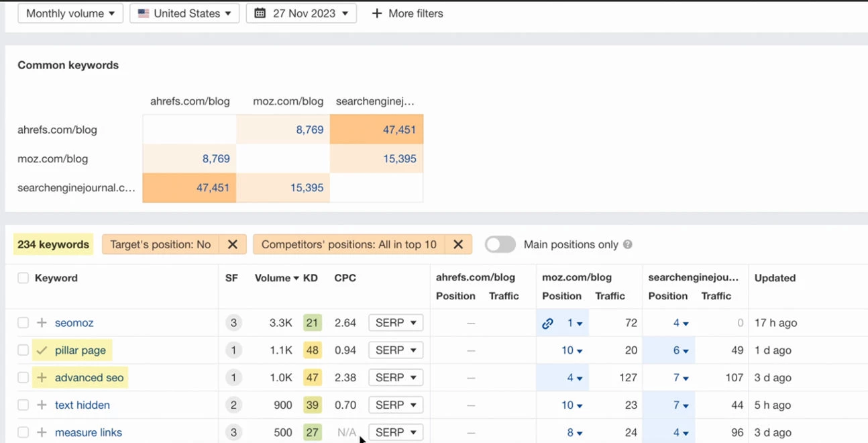
Task: Open SERP dropdown for text hidden
Action: pyautogui.click(x=396, y=405)
